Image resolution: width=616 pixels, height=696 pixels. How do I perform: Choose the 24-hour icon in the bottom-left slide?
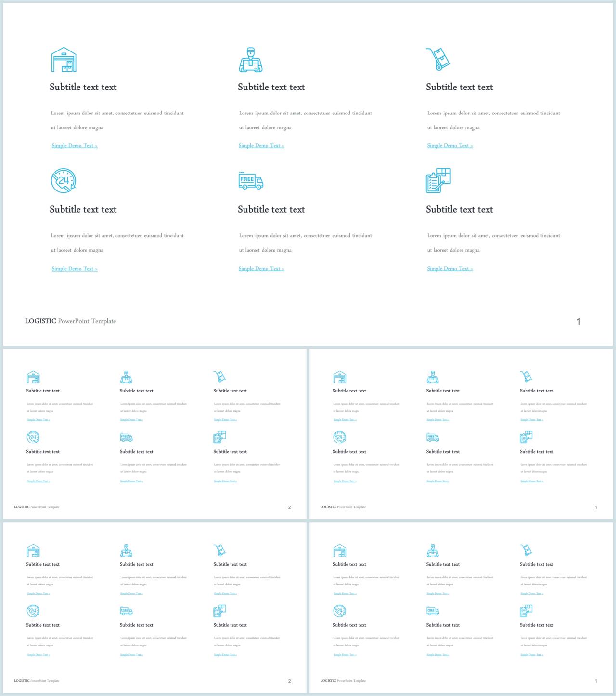click(33, 611)
